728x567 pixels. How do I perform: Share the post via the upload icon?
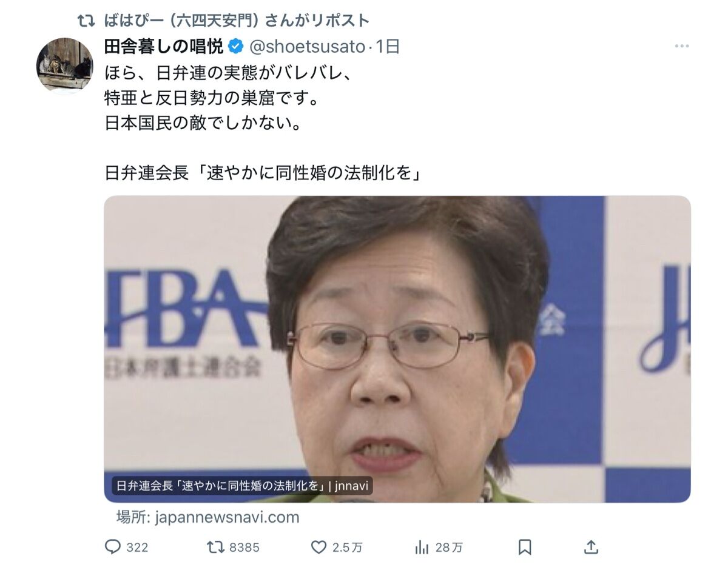(x=591, y=547)
